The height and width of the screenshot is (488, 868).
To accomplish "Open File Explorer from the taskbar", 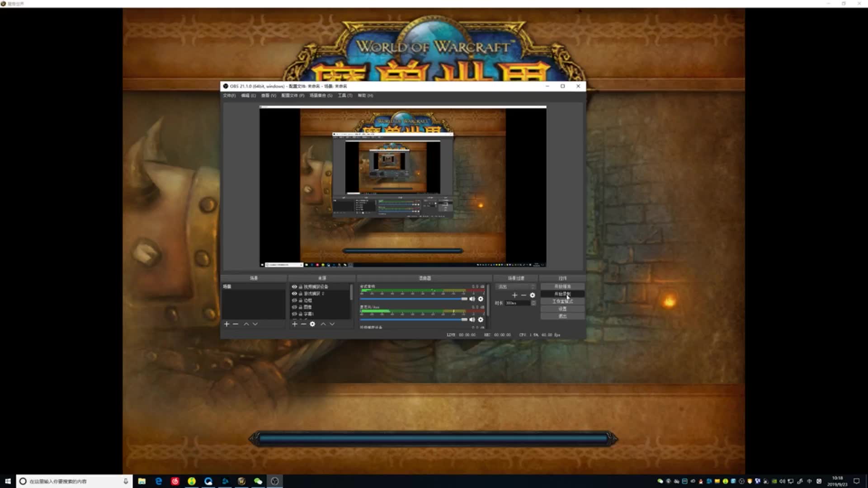I will pos(142,481).
